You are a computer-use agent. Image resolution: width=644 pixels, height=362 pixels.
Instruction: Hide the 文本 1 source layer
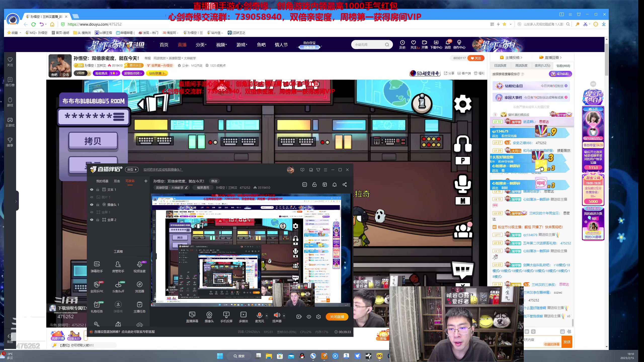click(x=92, y=190)
